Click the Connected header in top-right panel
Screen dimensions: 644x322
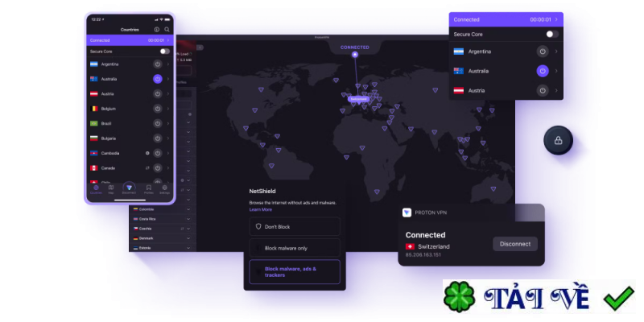coord(506,19)
